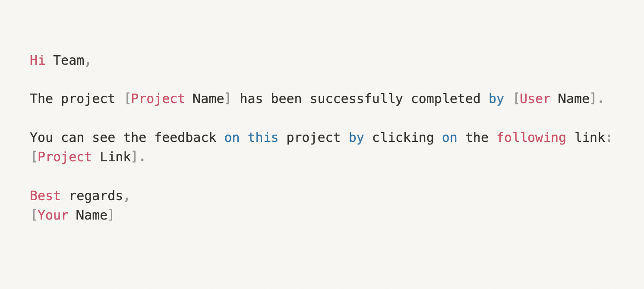Click the word "completed"
The width and height of the screenshot is (644, 289).
pyautogui.click(x=445, y=99)
